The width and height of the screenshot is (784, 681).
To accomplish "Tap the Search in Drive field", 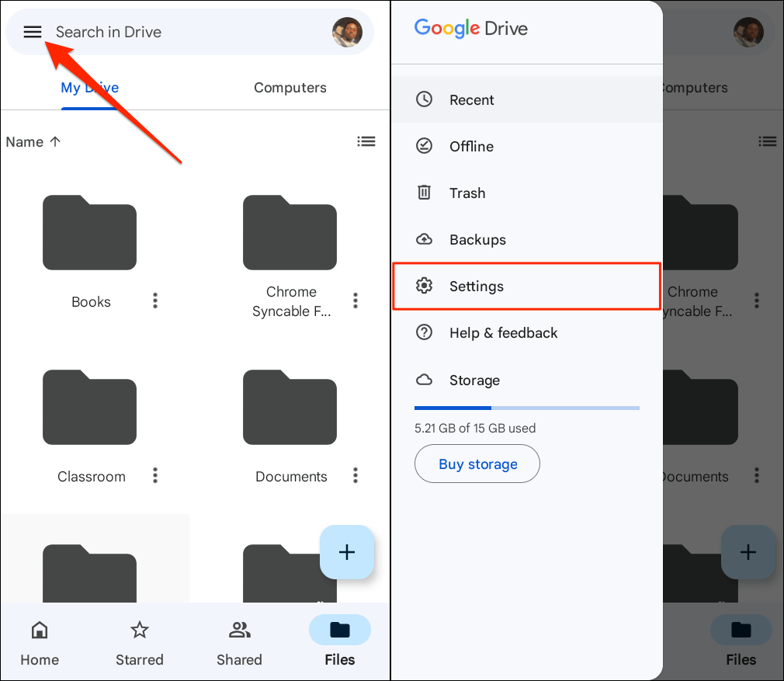I will point(186,32).
